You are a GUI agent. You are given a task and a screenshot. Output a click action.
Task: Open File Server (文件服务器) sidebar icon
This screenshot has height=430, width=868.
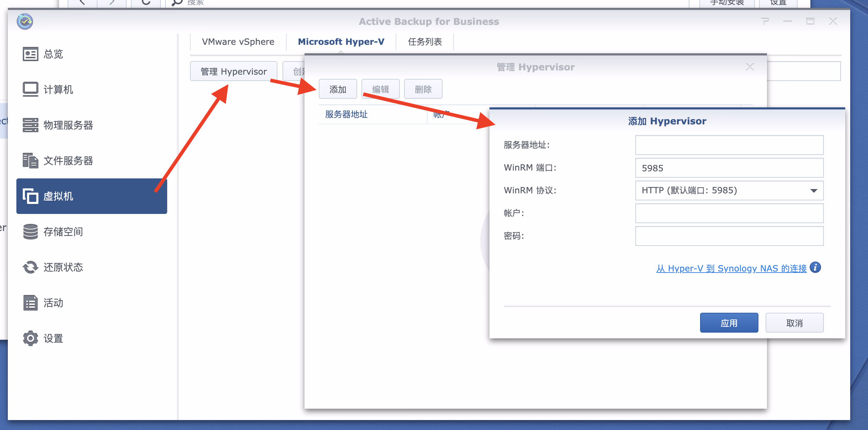30,161
